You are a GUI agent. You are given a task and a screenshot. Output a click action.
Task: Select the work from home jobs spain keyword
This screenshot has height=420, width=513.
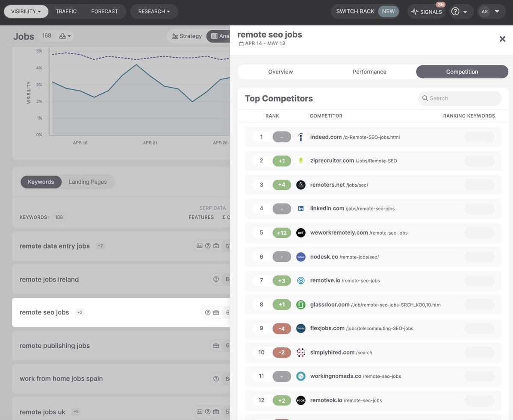coord(61,379)
